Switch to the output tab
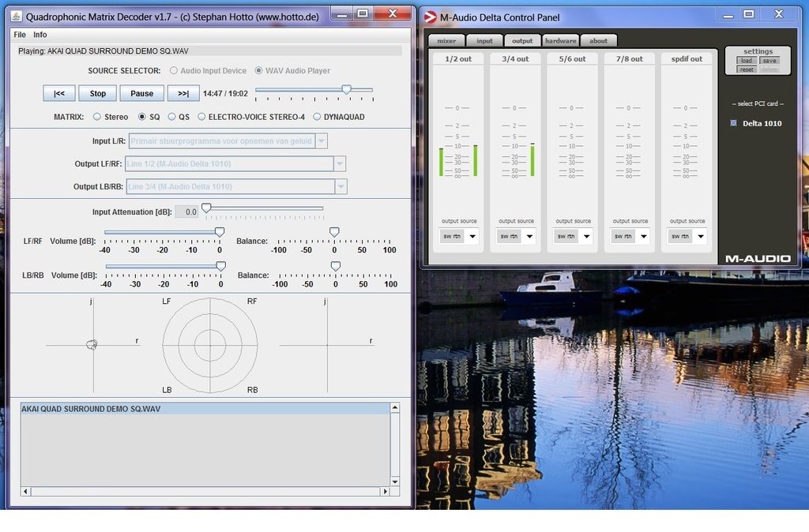 (x=522, y=41)
